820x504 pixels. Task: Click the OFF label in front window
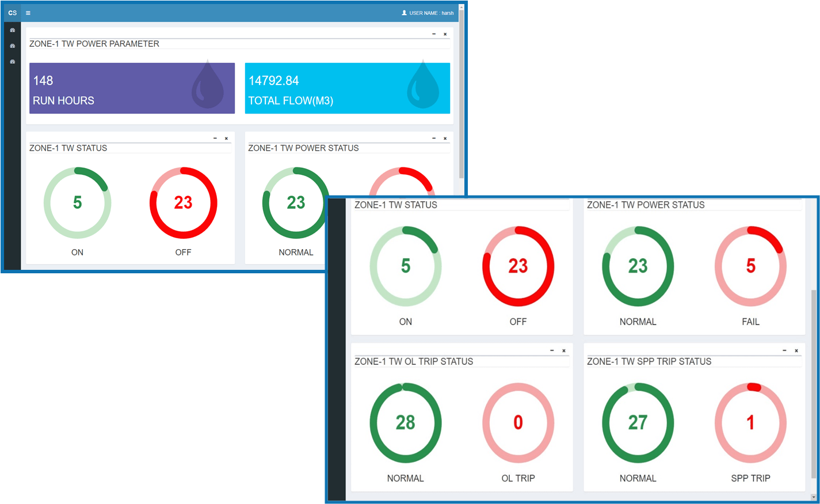(518, 322)
